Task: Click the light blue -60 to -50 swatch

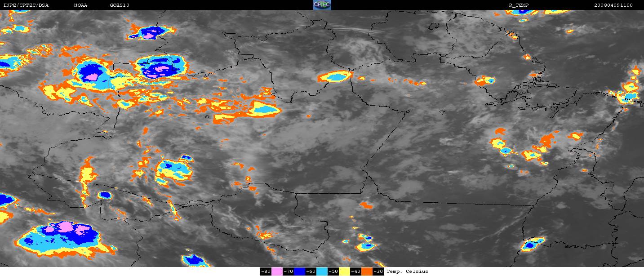Action: click(x=322, y=272)
